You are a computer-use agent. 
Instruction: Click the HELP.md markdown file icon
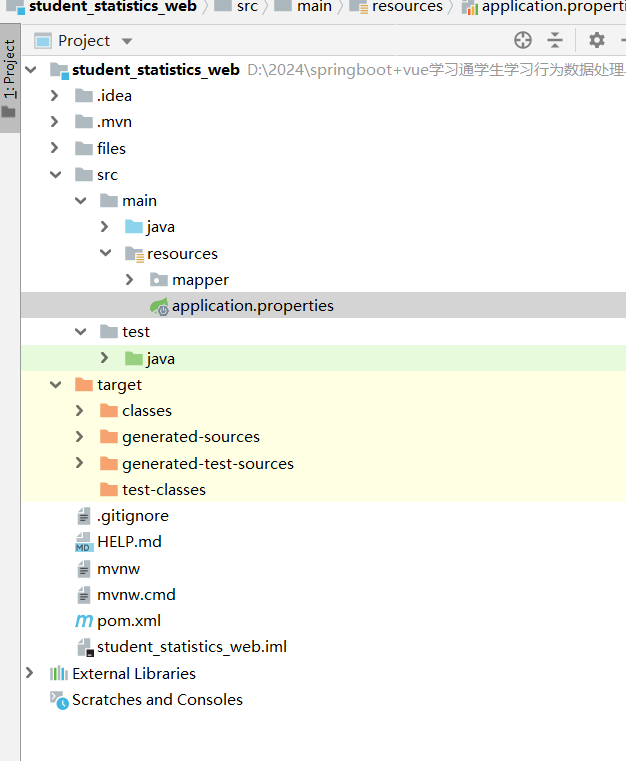(84, 542)
